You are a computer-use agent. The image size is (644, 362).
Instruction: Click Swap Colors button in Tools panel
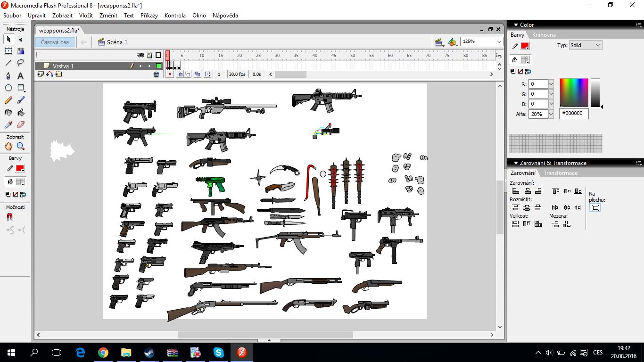(x=23, y=194)
